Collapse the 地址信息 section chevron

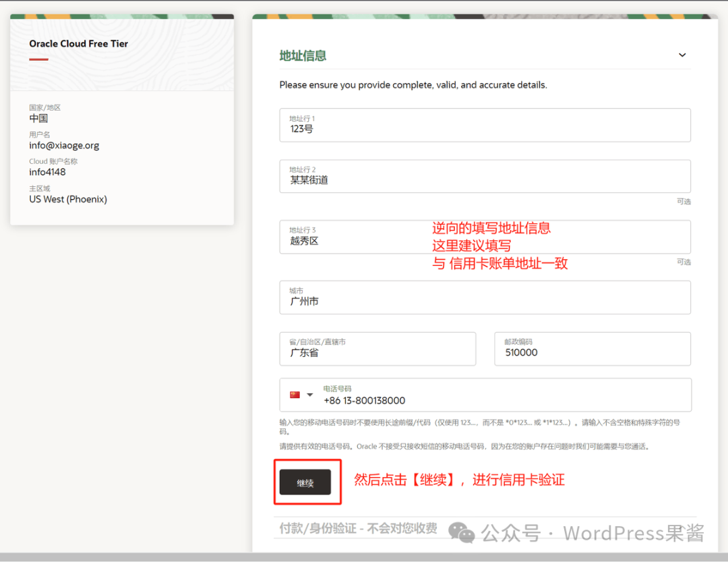tap(682, 55)
